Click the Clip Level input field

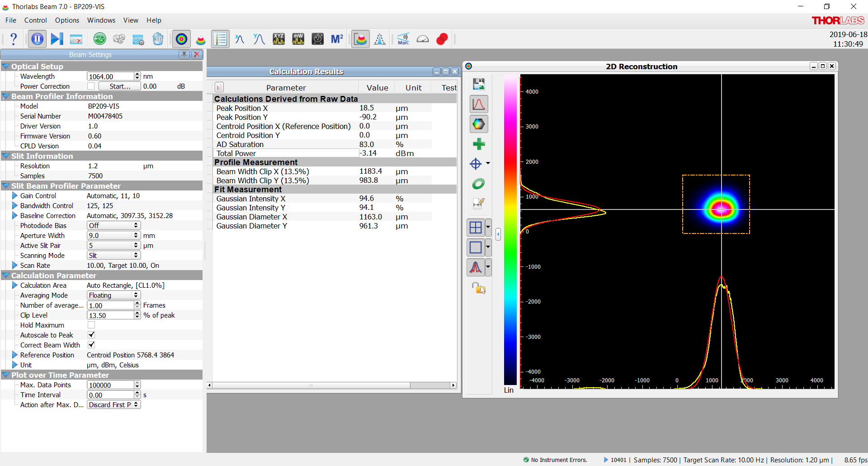click(111, 315)
